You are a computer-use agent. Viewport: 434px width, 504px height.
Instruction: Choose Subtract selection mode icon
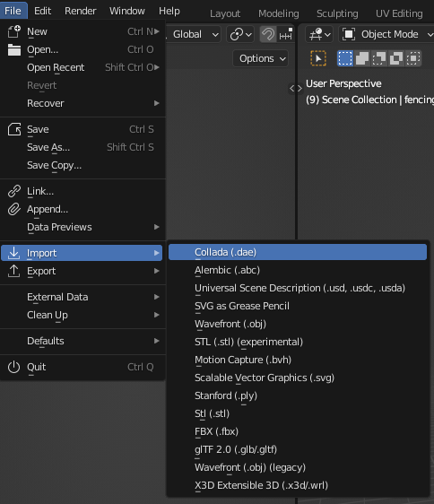[x=379, y=58]
